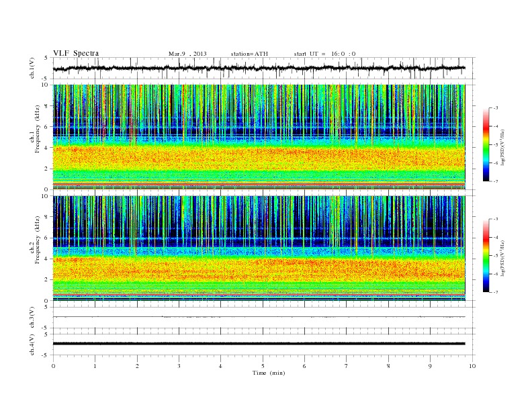Click the "ch.3(V)" axis label

pos(32,318)
